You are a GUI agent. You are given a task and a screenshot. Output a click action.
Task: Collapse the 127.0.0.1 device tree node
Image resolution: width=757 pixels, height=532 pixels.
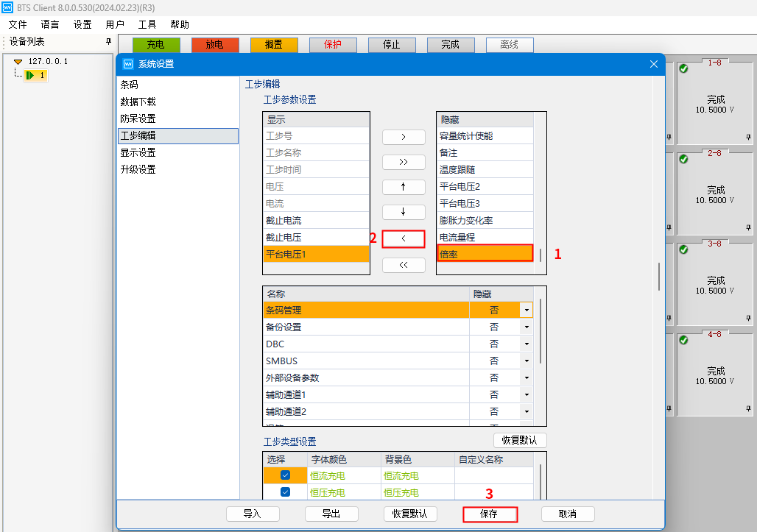(18, 61)
